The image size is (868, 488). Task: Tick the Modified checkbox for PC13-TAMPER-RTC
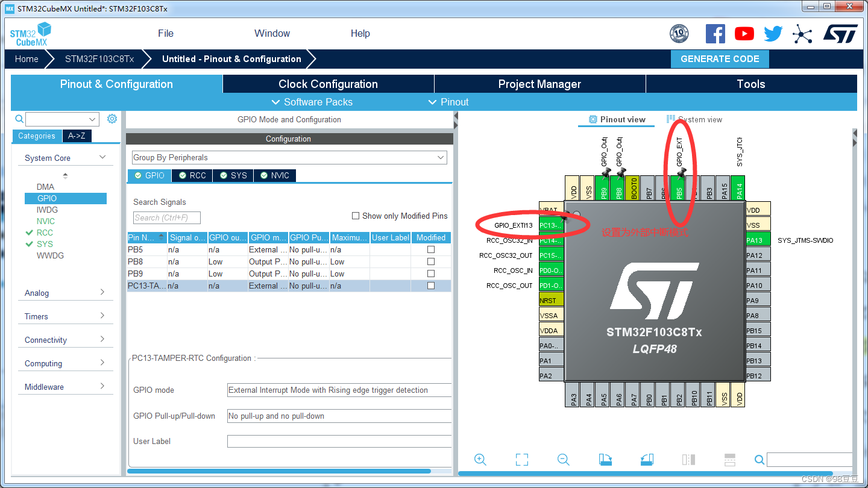coord(430,286)
